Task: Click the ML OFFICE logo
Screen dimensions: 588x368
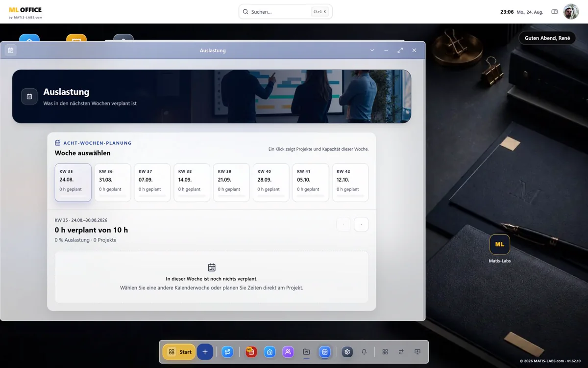Action: (25, 12)
